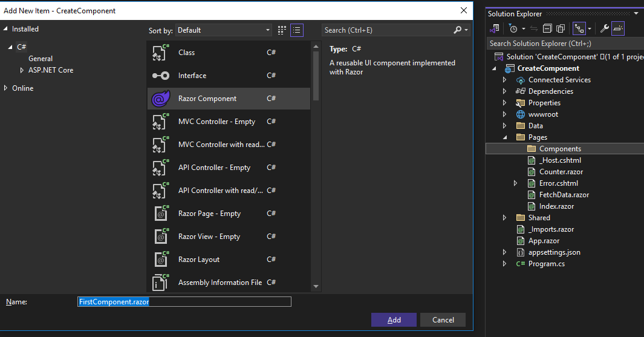Screen dimensions: 644x337
Task: Open the Sort by Default dropdown
Action: coord(224,30)
